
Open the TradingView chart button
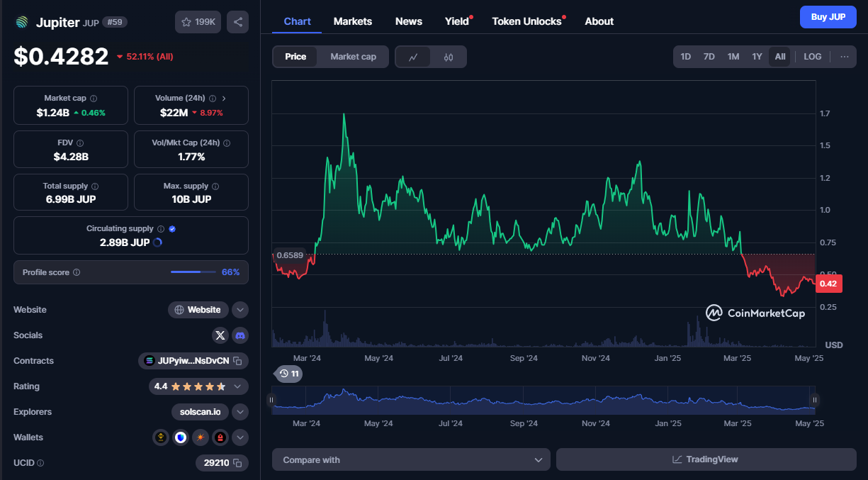coord(705,459)
